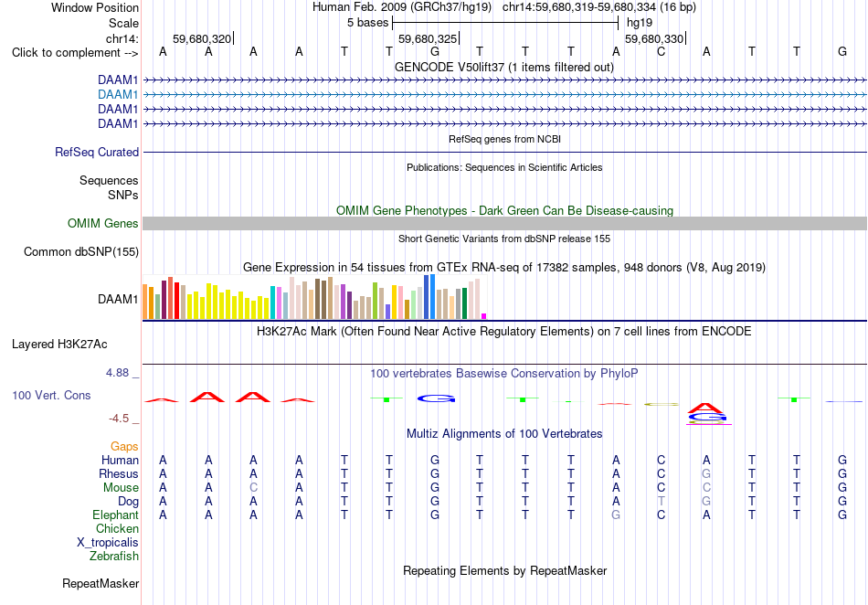Click the 4.88 PhyloP upper limit value
This screenshot has height=605, width=868.
click(x=117, y=373)
